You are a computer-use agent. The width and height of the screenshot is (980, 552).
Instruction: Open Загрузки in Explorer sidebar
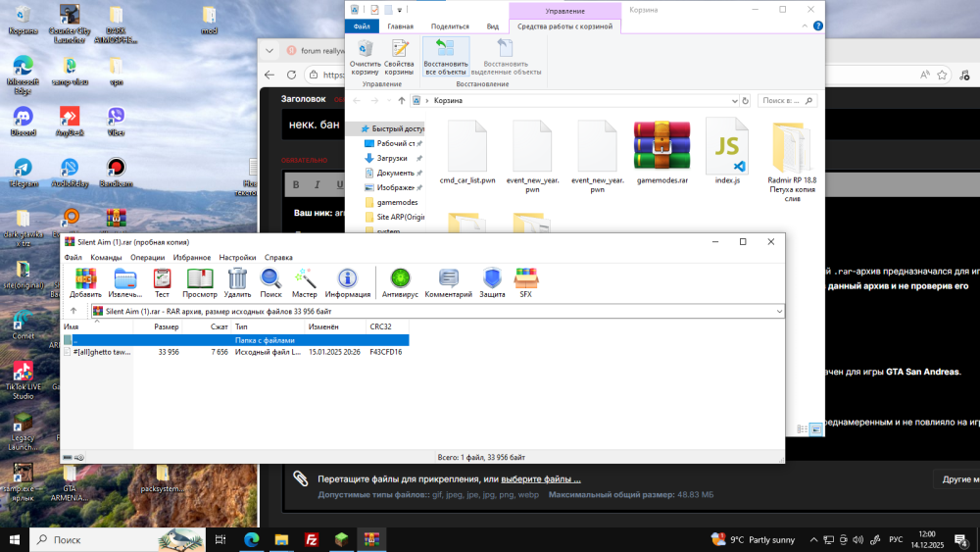pos(391,158)
